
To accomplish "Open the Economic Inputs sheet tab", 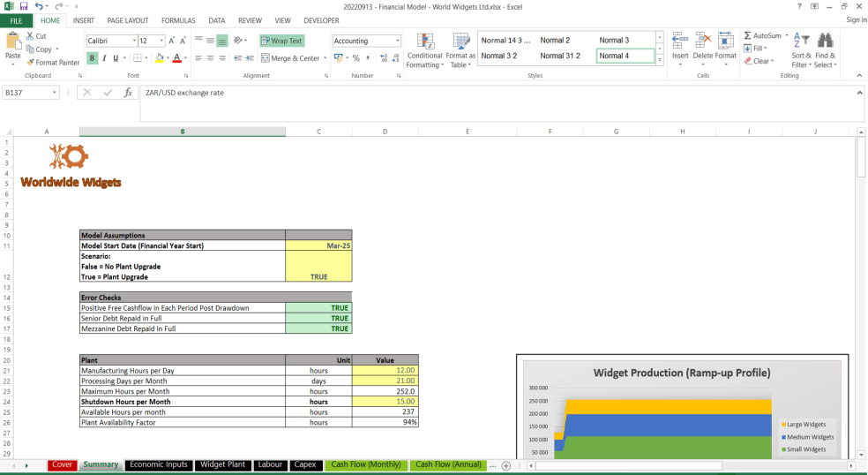I will point(159,465).
